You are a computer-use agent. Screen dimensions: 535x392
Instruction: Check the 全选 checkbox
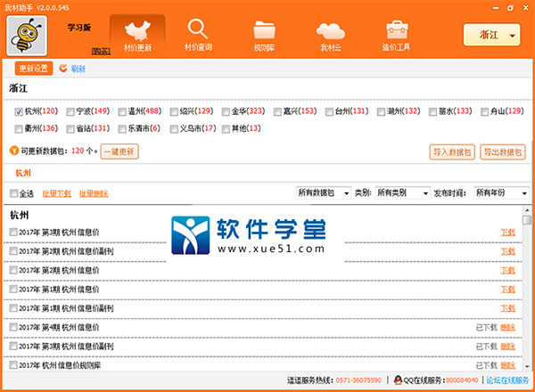point(13,193)
